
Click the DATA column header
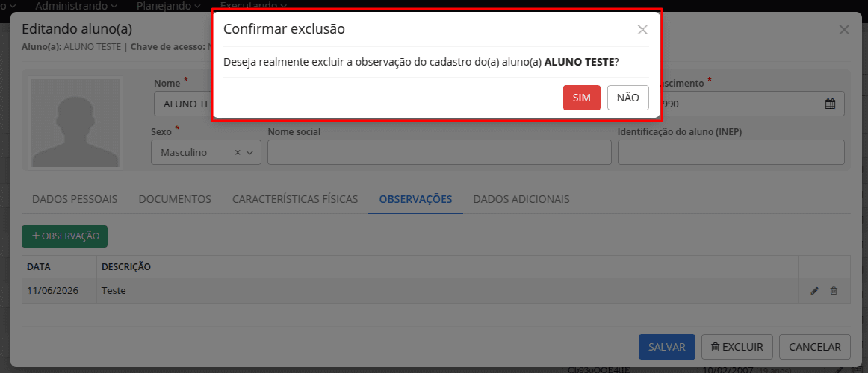click(59, 267)
